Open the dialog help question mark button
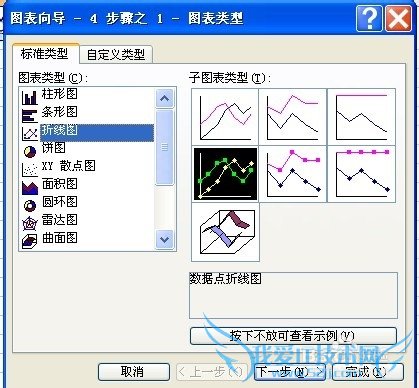 [369, 19]
